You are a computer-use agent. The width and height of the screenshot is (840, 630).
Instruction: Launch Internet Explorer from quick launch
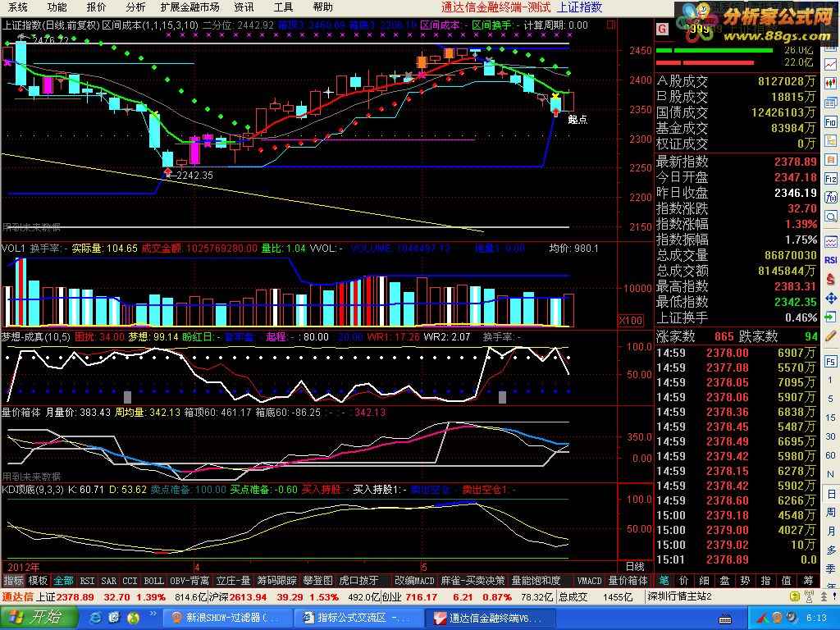pyautogui.click(x=96, y=618)
